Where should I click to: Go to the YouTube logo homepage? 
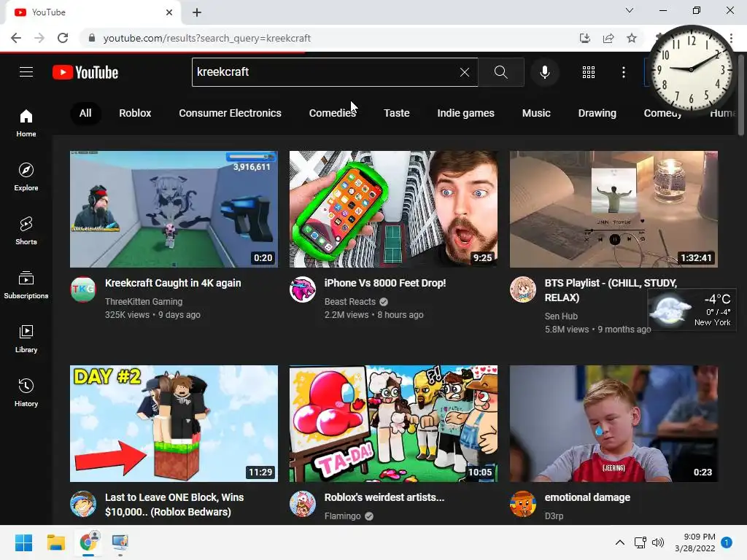point(85,72)
